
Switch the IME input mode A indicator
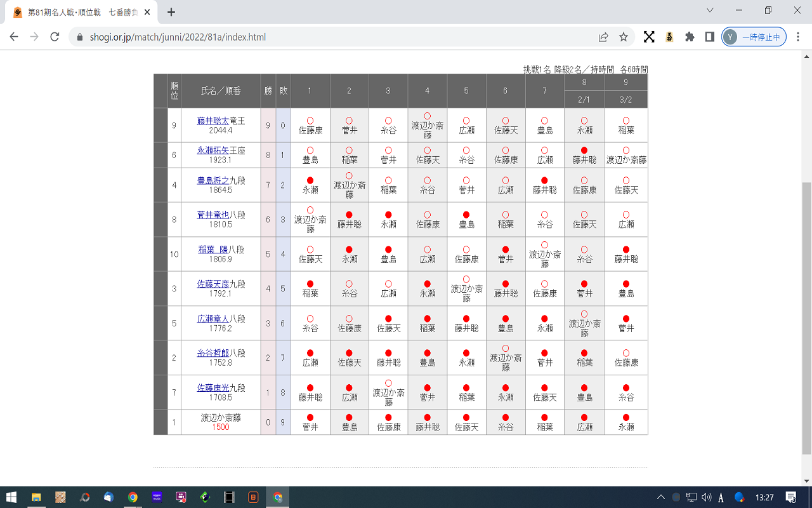tap(722, 497)
